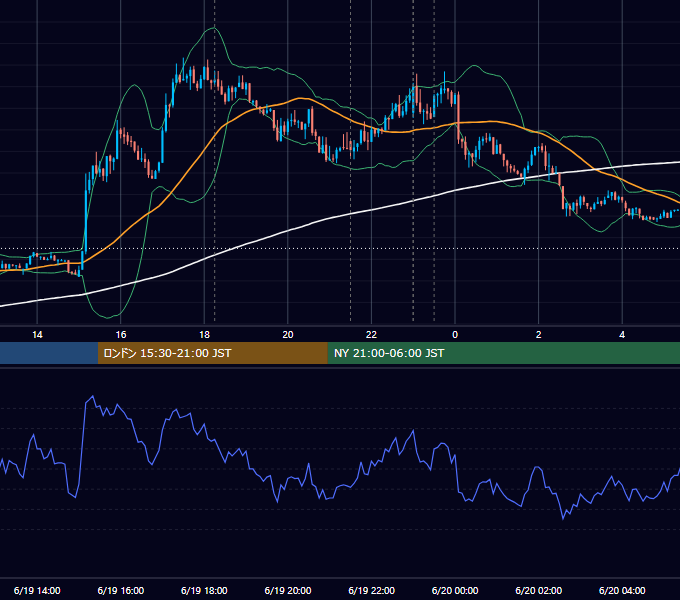Click the 6/20 00:00 date label
This screenshot has height=600, width=680.
[x=455, y=590]
